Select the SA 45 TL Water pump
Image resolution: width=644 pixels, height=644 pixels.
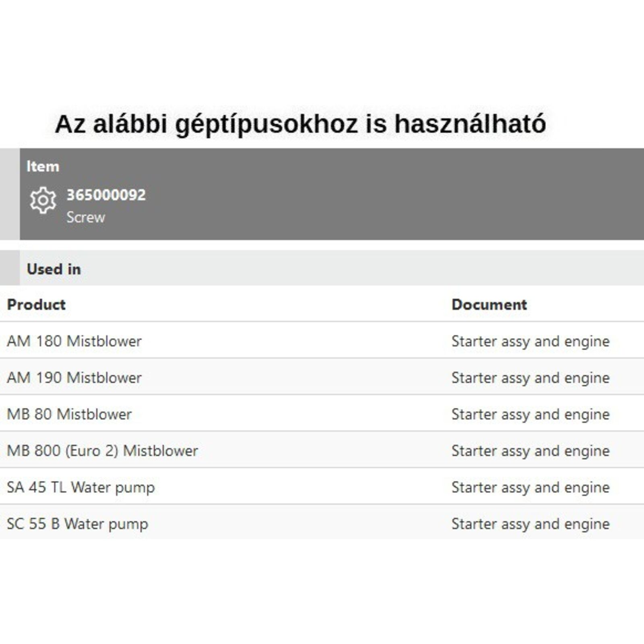pos(81,487)
